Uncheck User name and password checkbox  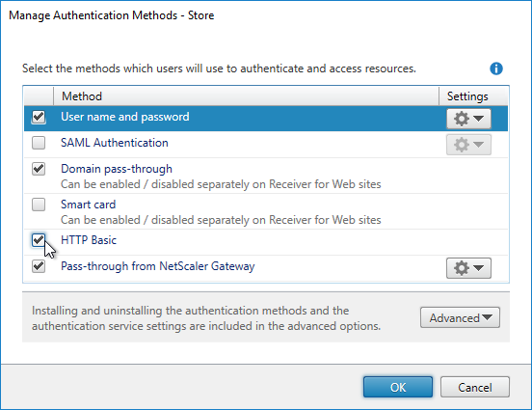coord(39,117)
